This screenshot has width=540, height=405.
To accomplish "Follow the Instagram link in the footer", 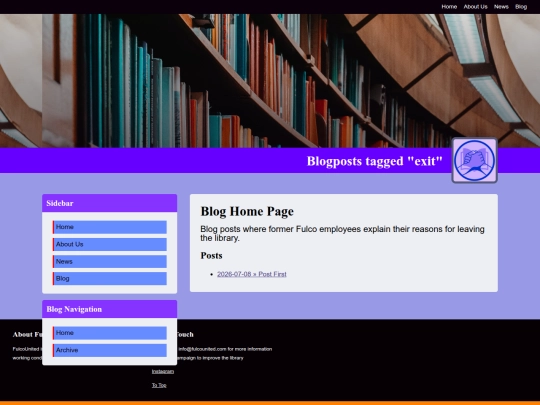I will tap(163, 371).
